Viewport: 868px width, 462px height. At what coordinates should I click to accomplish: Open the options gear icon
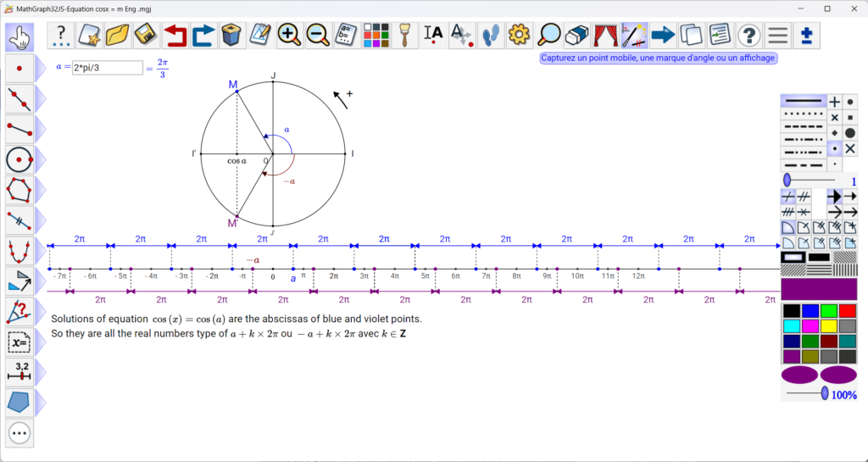pyautogui.click(x=520, y=35)
